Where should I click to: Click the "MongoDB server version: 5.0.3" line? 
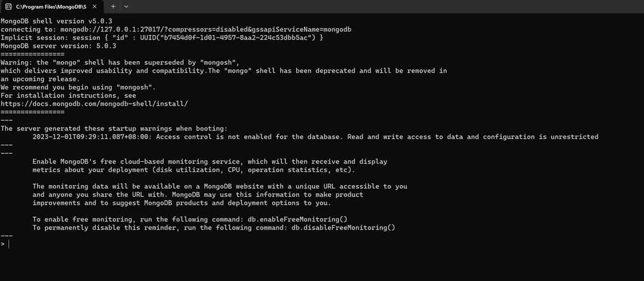[59, 46]
